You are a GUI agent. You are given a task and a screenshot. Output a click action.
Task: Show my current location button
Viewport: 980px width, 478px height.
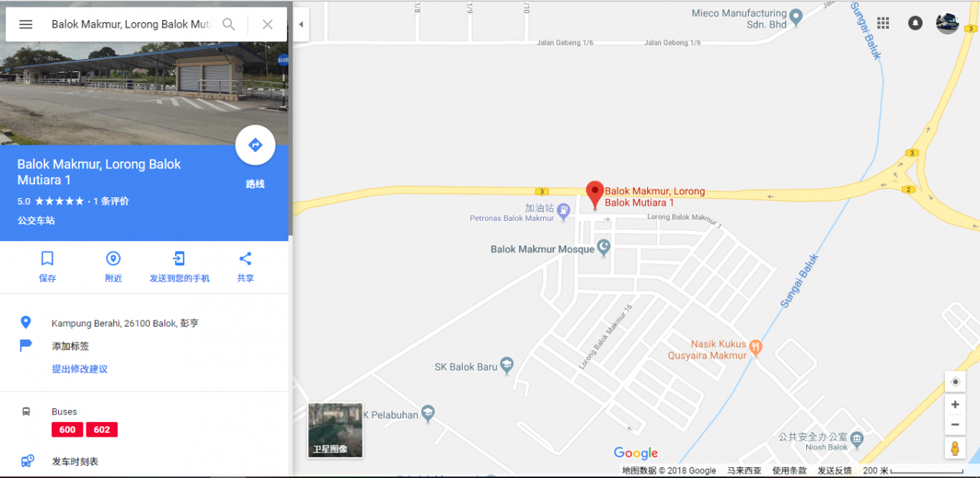(955, 382)
